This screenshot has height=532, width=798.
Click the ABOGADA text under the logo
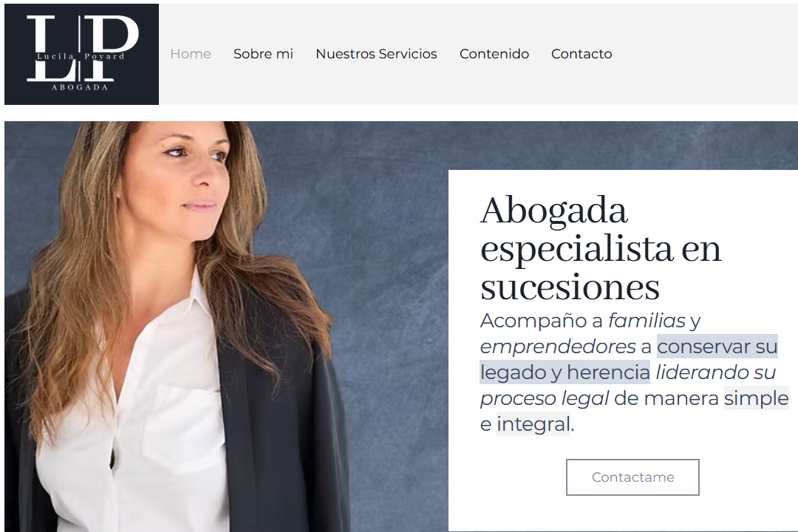coord(80,87)
